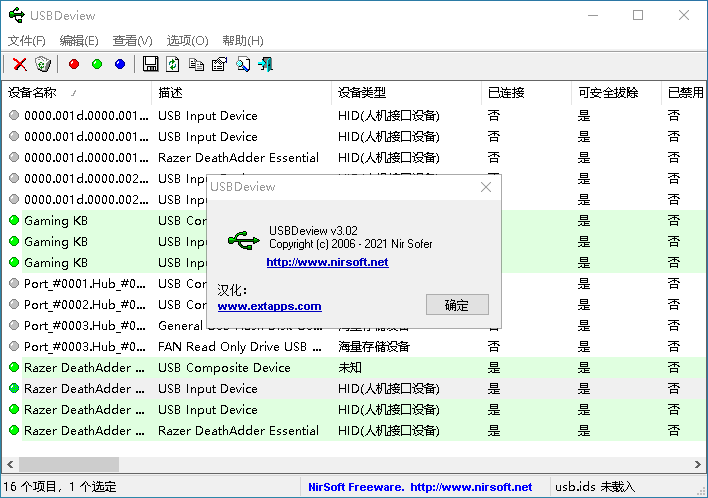Click the red circle disconnect icon
Screen dimensions: 708x498
(74, 64)
